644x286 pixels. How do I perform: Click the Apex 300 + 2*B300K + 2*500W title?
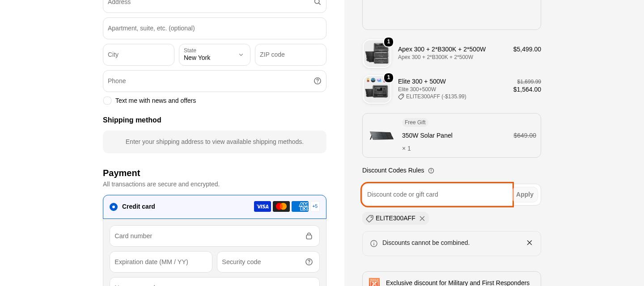pos(442,49)
